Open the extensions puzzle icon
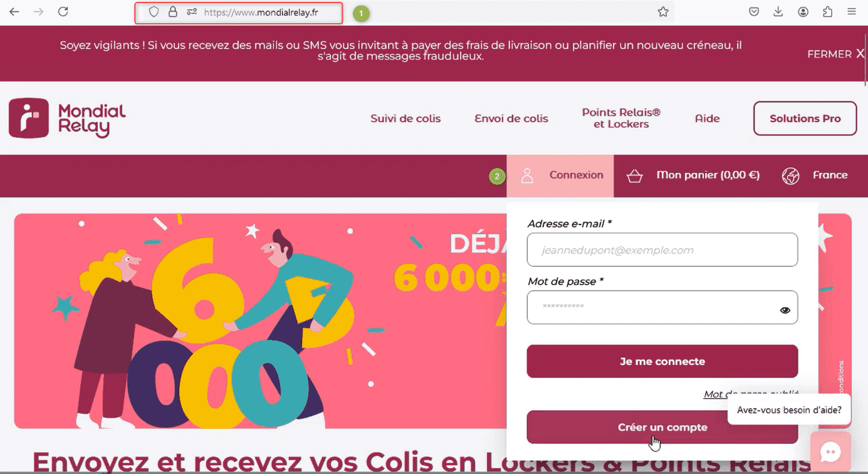 tap(827, 12)
